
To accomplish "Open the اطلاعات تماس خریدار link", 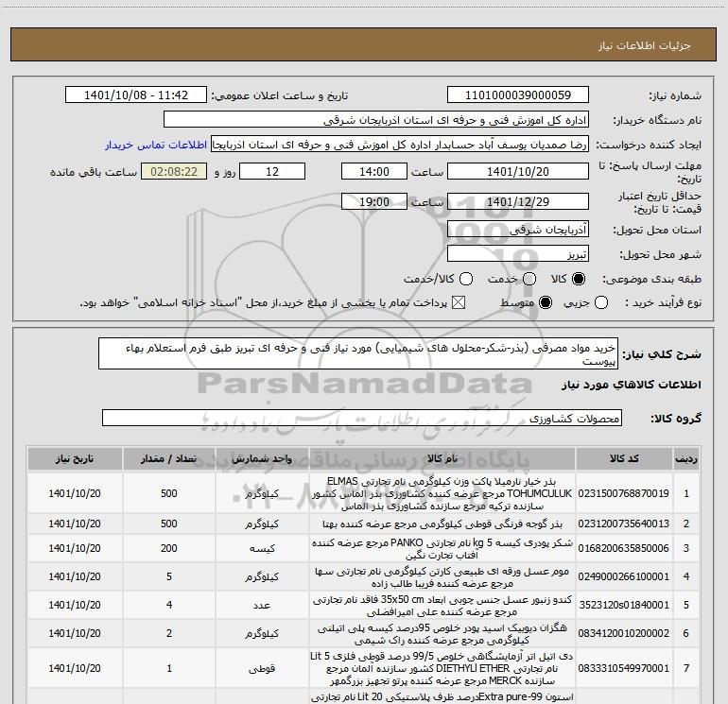I will [x=156, y=146].
